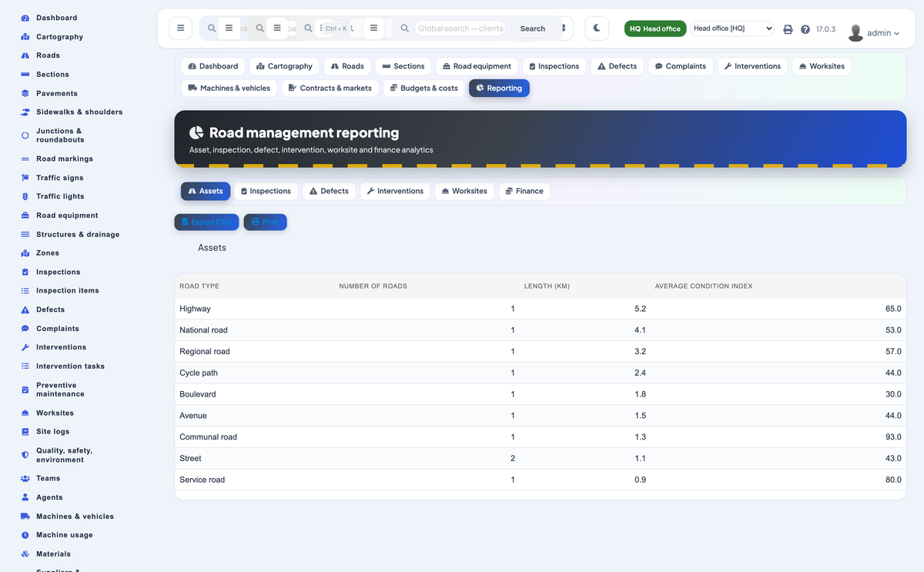The height and width of the screenshot is (572, 924).
Task: Open Traffic lights in the sidebar
Action: (x=60, y=196)
